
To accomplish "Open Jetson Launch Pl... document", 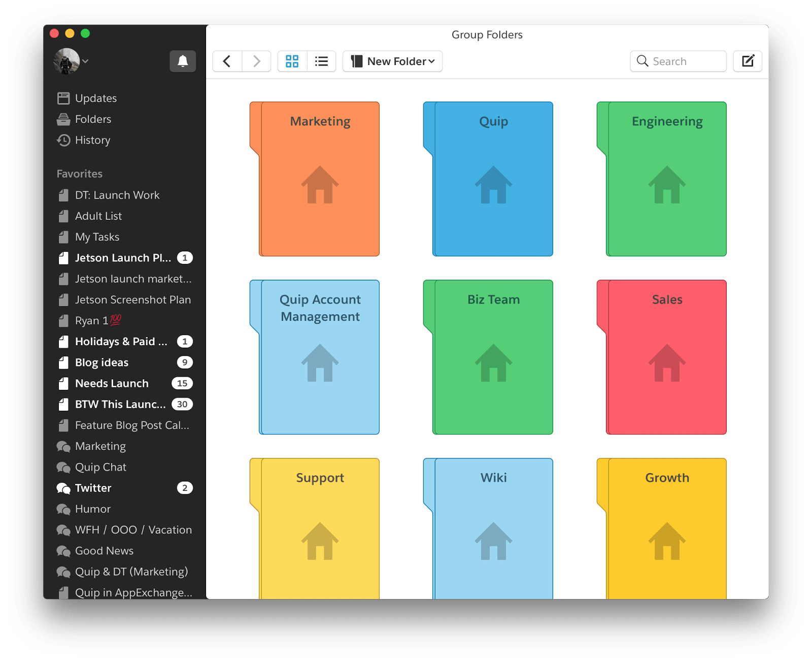I will (x=125, y=258).
